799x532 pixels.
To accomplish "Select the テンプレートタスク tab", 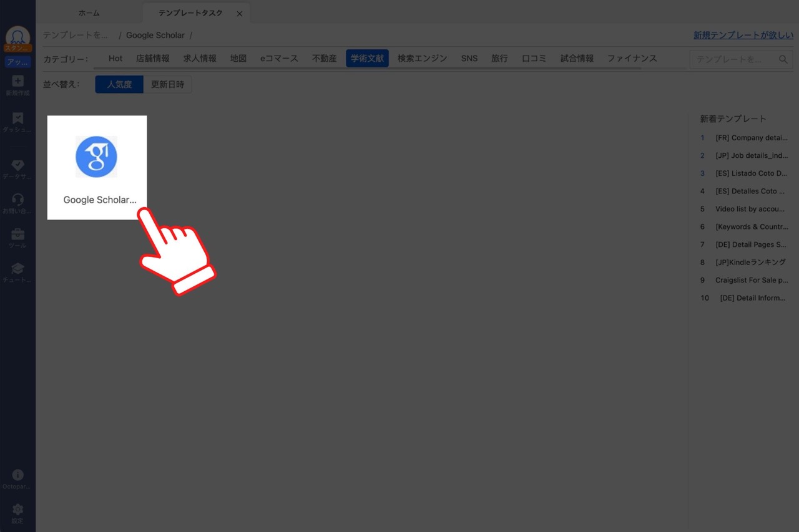I will [190, 13].
